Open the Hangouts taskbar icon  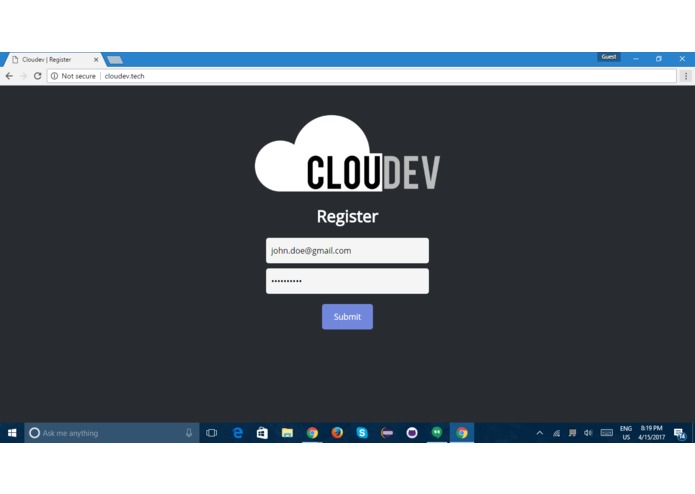pos(437,433)
